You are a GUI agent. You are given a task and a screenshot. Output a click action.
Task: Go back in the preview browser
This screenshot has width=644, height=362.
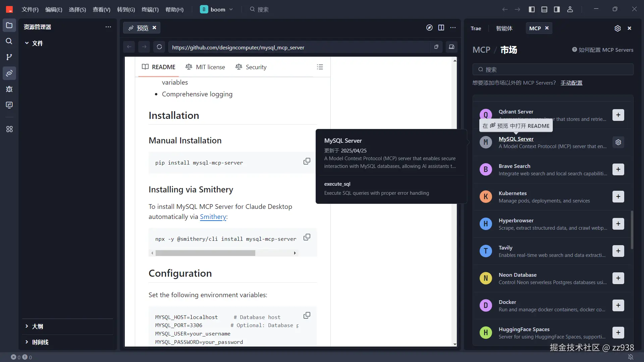(x=129, y=47)
